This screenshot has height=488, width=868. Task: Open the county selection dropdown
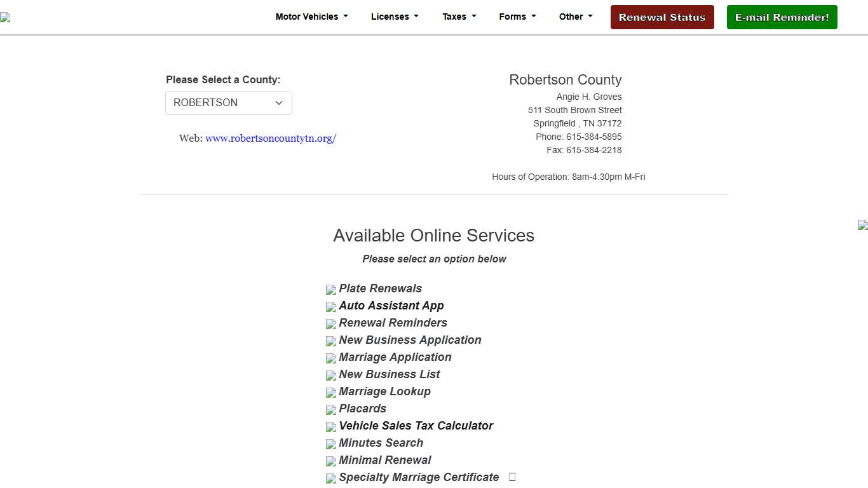229,103
